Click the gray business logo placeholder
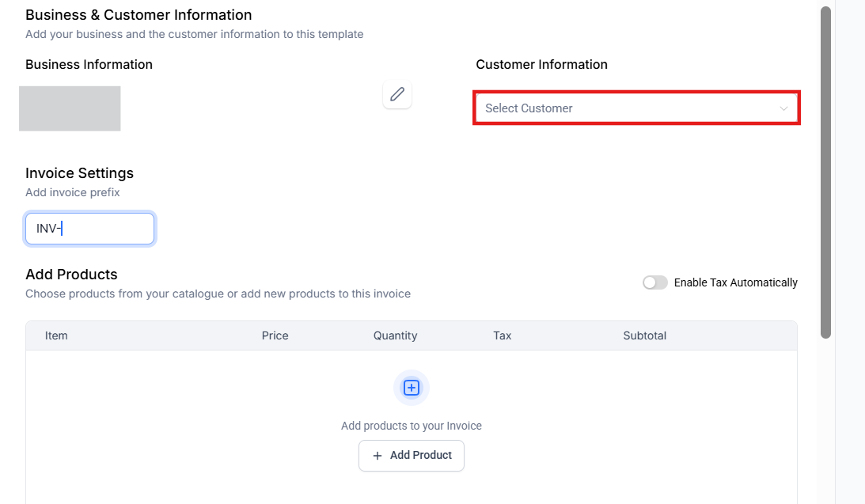 pos(70,108)
